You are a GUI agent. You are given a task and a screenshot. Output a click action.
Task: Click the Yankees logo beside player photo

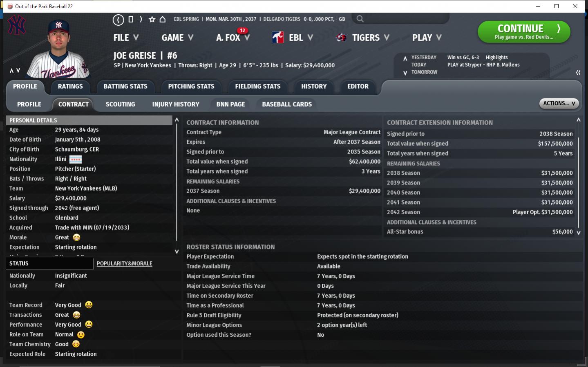click(x=17, y=25)
